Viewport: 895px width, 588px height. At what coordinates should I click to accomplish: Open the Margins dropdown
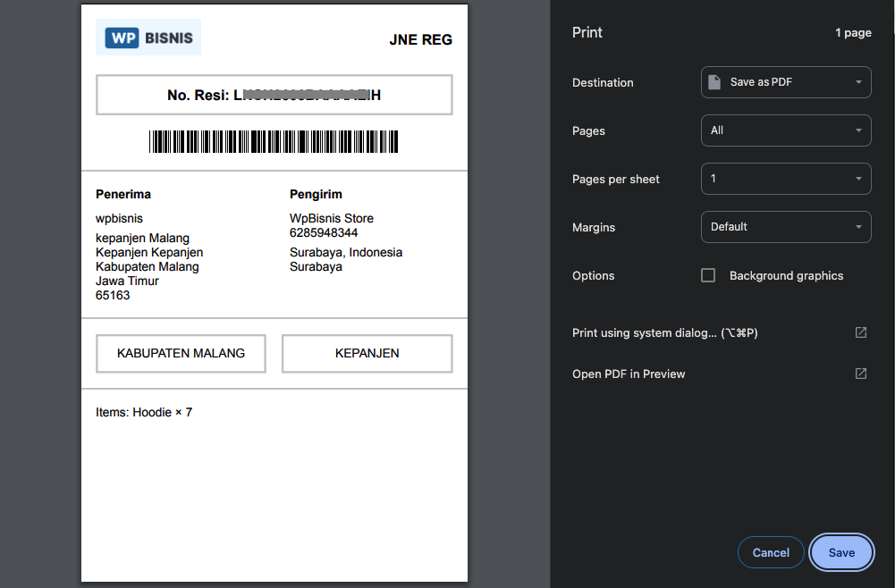click(786, 227)
